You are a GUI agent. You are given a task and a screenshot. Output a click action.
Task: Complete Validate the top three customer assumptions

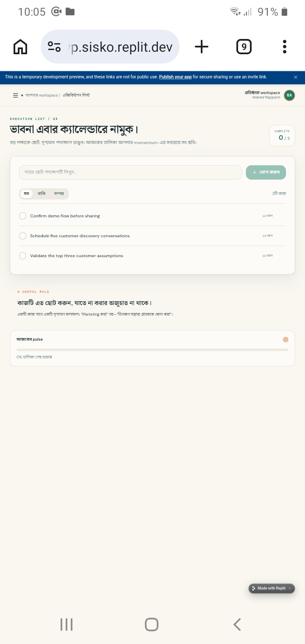[x=23, y=256]
